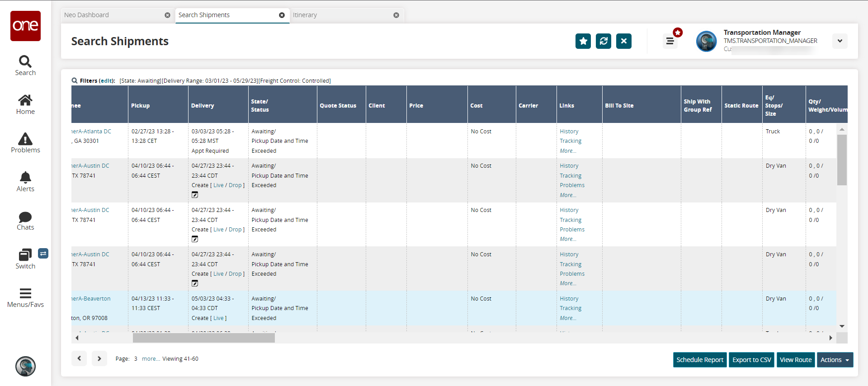Open the Actions dropdown menu

835,360
